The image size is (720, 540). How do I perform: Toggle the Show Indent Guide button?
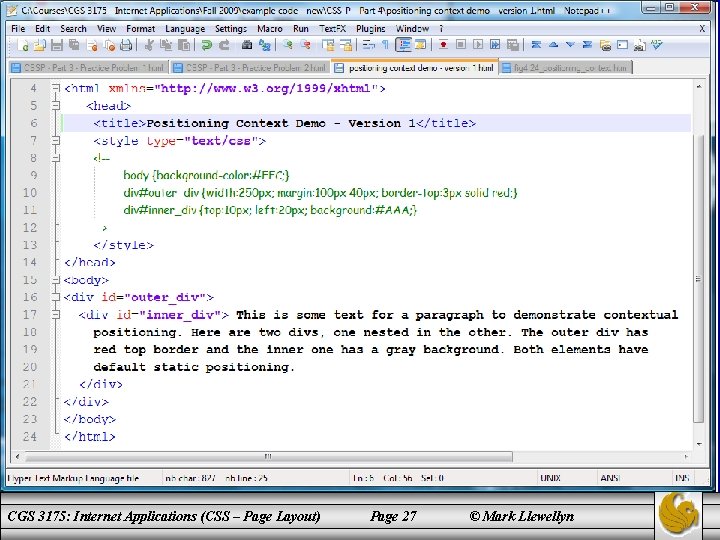[404, 46]
